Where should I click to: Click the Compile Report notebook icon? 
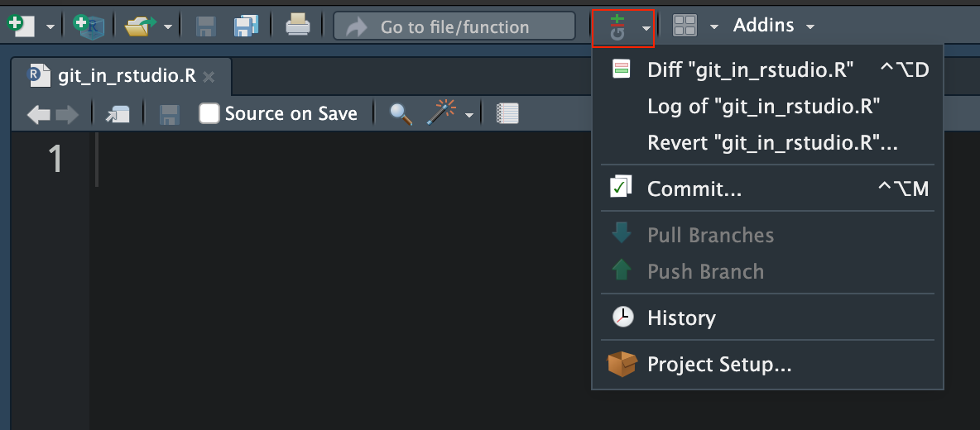(x=507, y=113)
